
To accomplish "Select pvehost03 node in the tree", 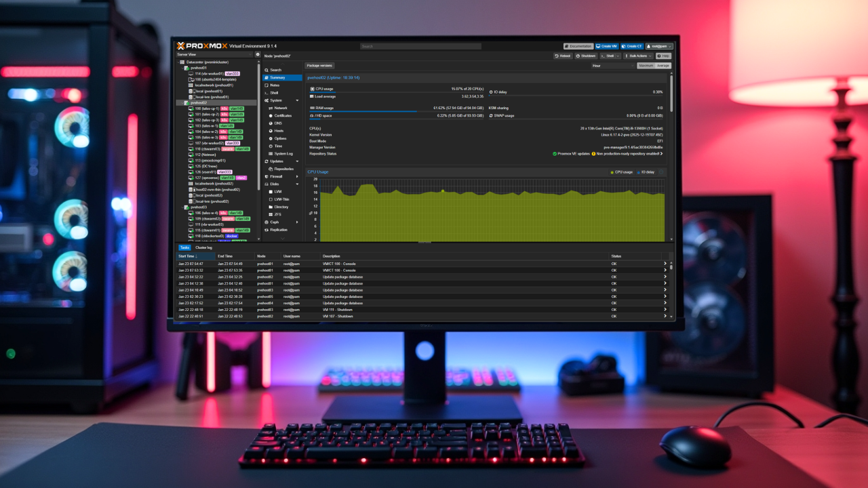I will coord(198,207).
